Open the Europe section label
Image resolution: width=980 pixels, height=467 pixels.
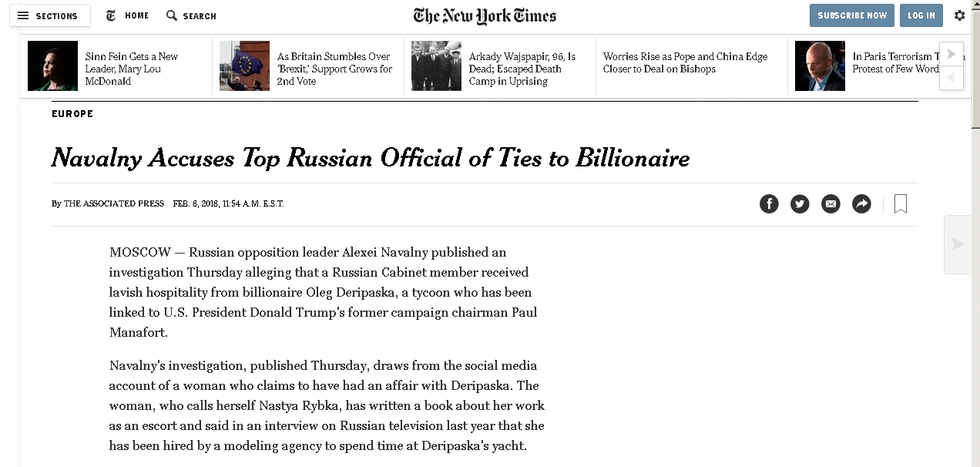[x=72, y=113]
